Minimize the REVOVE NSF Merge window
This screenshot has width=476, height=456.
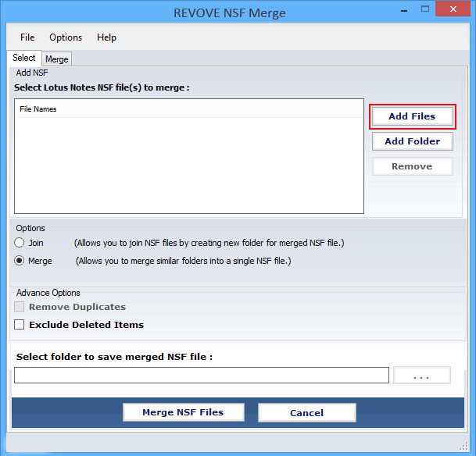pos(404,9)
